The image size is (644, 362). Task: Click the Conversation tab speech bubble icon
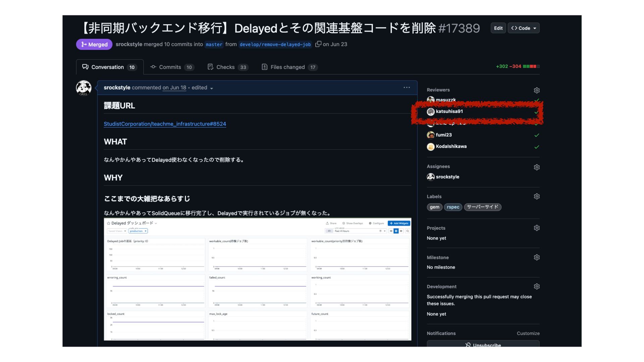pos(85,67)
